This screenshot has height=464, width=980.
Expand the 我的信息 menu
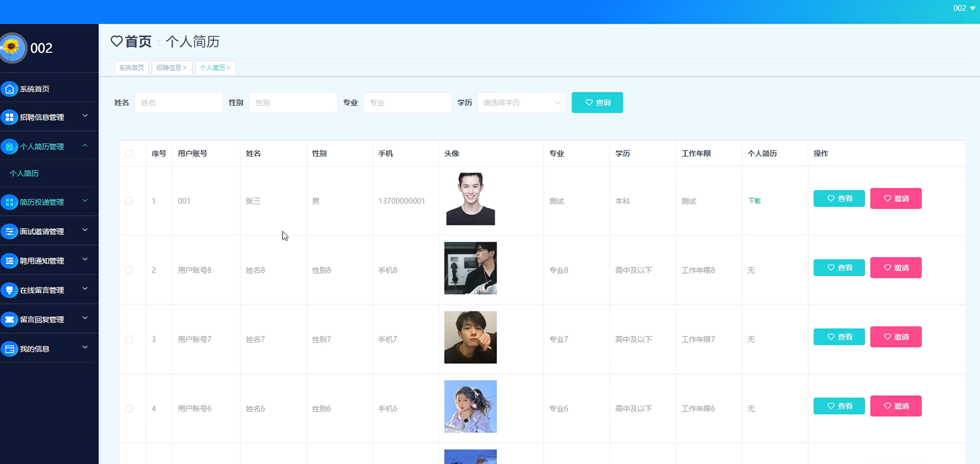pos(85,347)
